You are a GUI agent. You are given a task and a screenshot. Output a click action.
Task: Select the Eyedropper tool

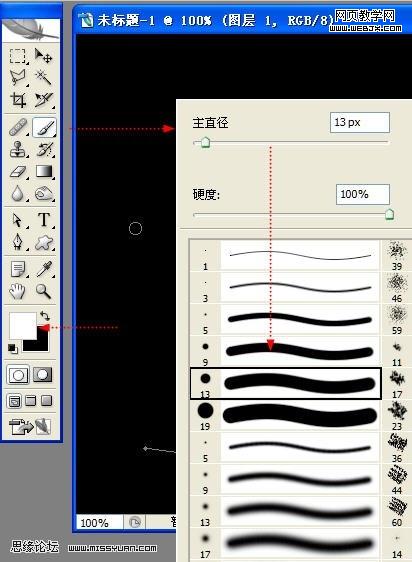pyautogui.click(x=44, y=269)
